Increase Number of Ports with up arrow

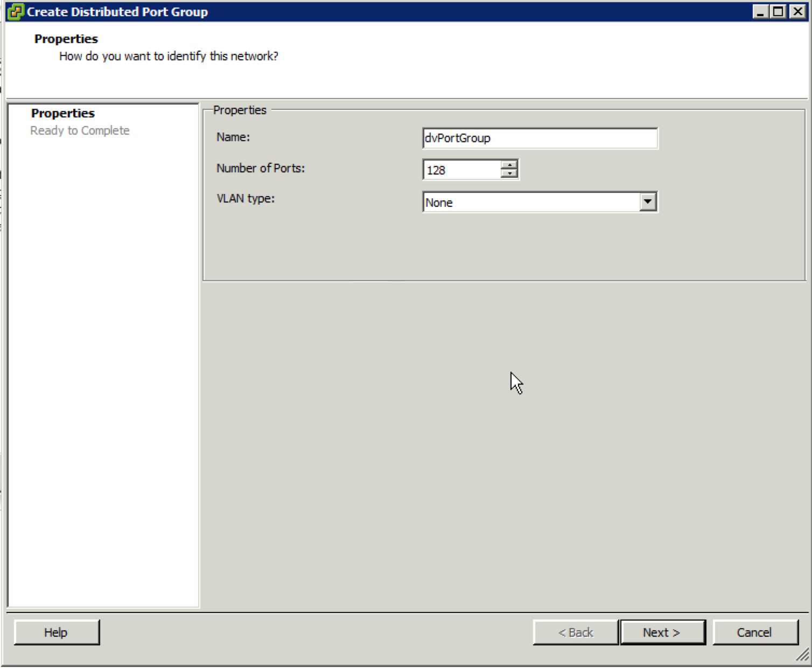pyautogui.click(x=509, y=165)
